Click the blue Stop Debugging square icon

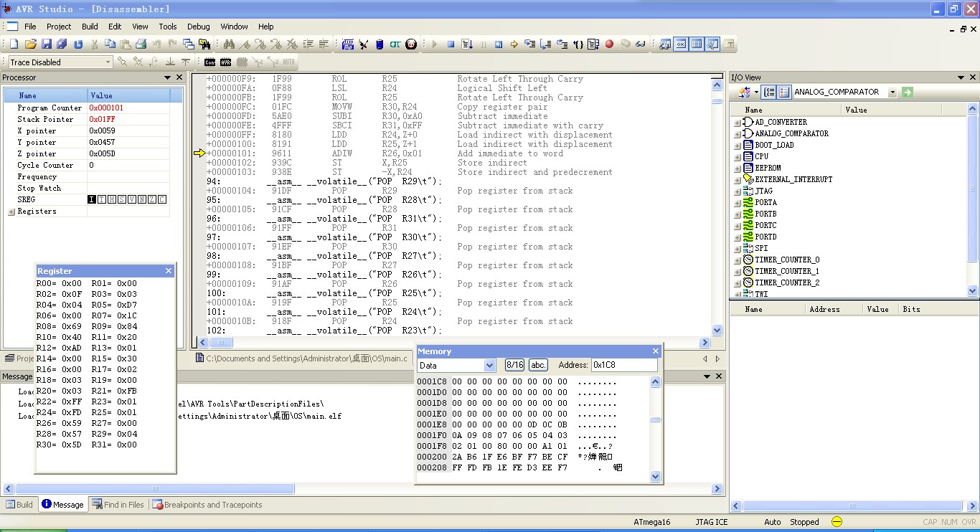tap(451, 44)
